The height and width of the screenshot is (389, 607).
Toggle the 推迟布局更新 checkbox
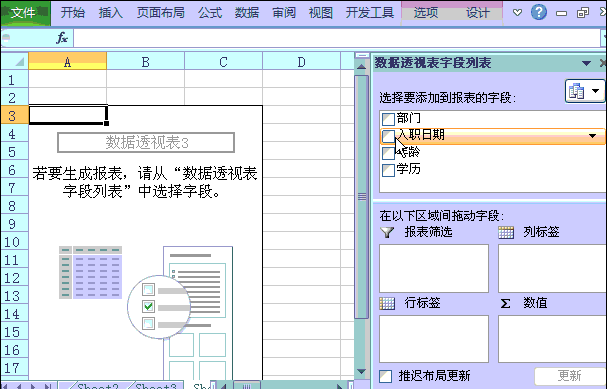(385, 376)
